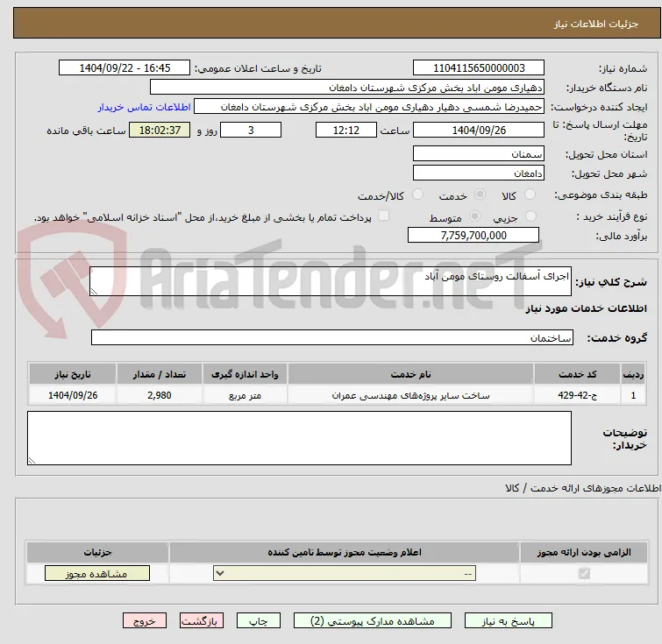
Task: Click the request creator name field
Action: click(x=369, y=107)
